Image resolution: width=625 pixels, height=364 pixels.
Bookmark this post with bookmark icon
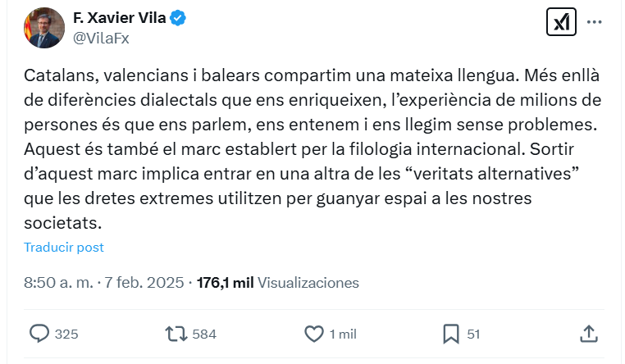[451, 333]
